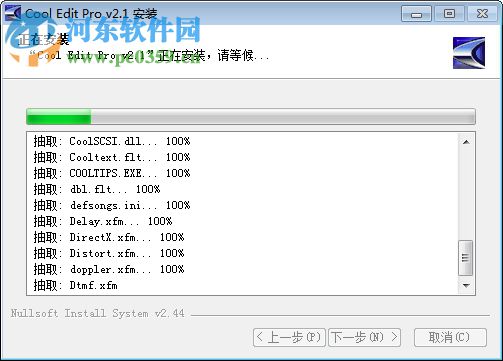
Task: Click the log scrollbar up arrow
Action: pyautogui.click(x=466, y=142)
